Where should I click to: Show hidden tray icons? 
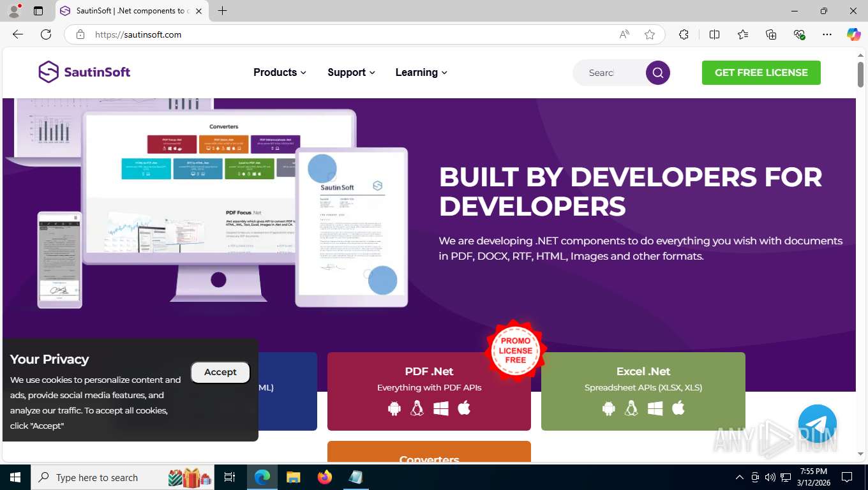(739, 477)
